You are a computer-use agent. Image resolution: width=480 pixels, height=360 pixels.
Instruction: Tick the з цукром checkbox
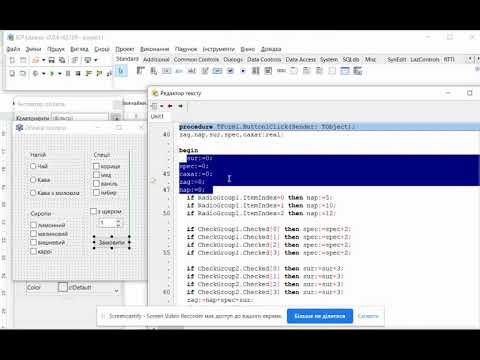(93, 211)
